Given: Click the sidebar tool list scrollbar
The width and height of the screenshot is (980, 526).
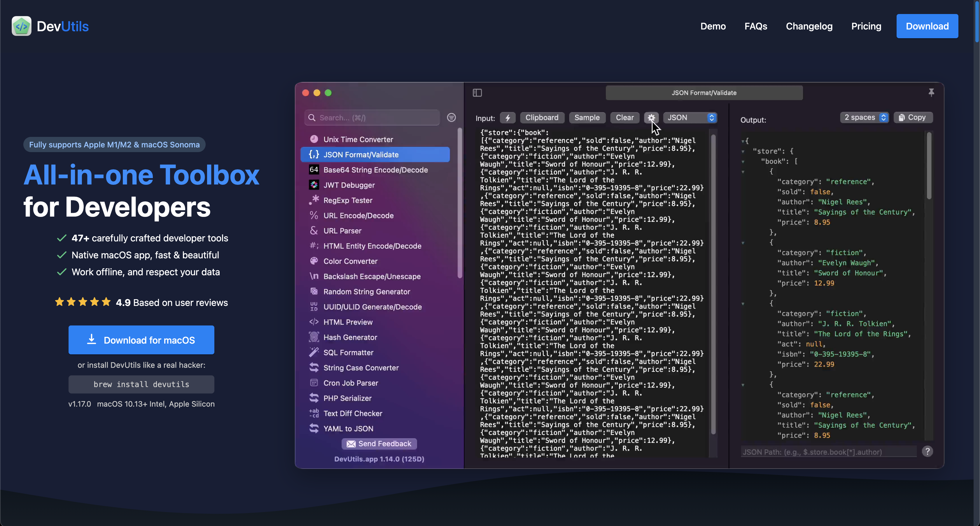Looking at the screenshot, I should (460, 203).
